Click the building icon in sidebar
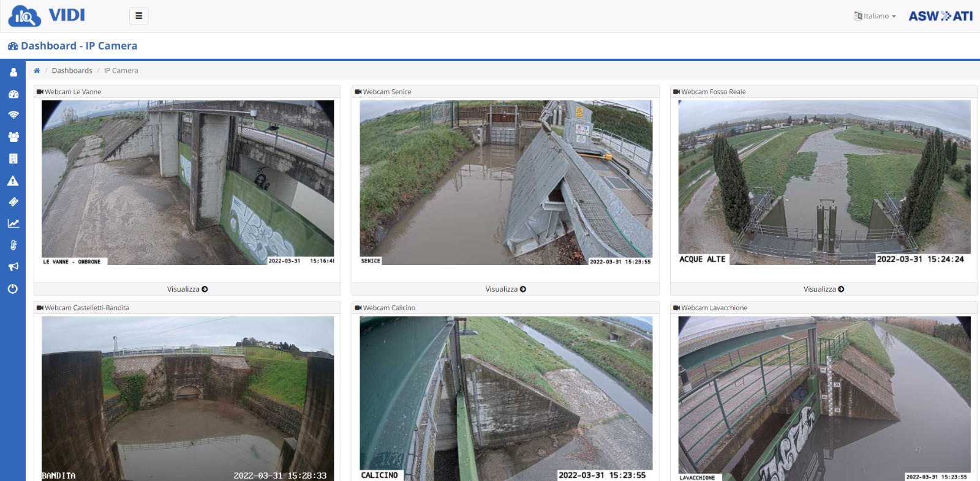 click(13, 158)
